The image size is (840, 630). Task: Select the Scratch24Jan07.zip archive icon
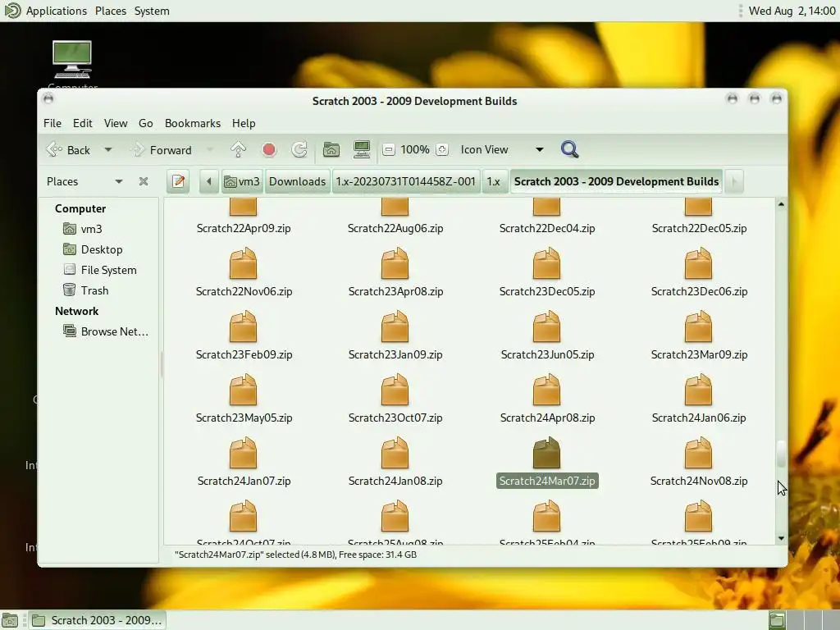(243, 453)
